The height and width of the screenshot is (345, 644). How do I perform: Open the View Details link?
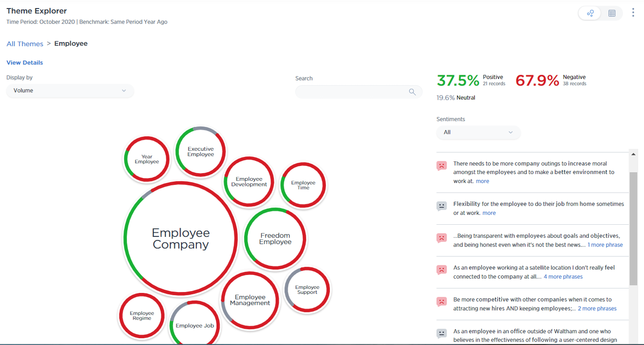(x=25, y=62)
